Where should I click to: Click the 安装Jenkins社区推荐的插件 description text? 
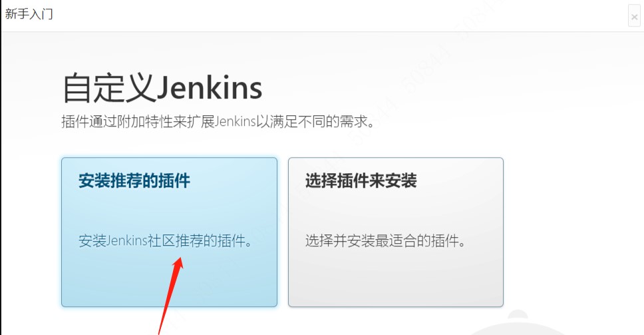[x=166, y=240]
